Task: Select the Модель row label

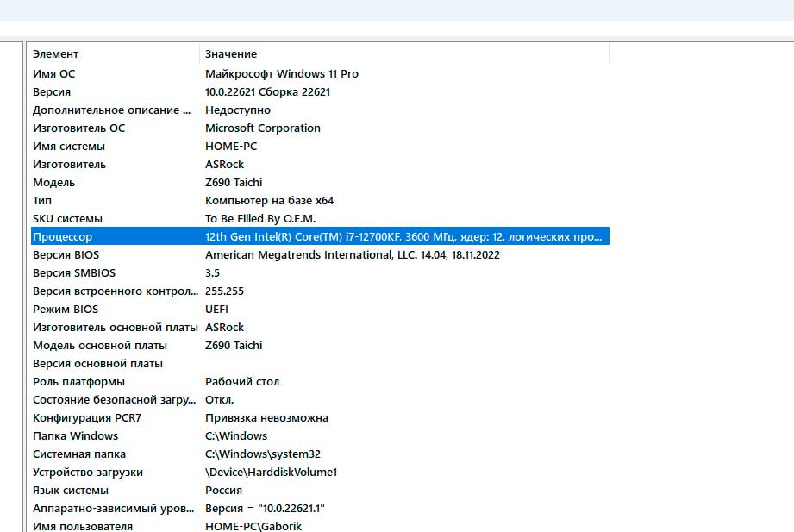Action: coord(53,183)
